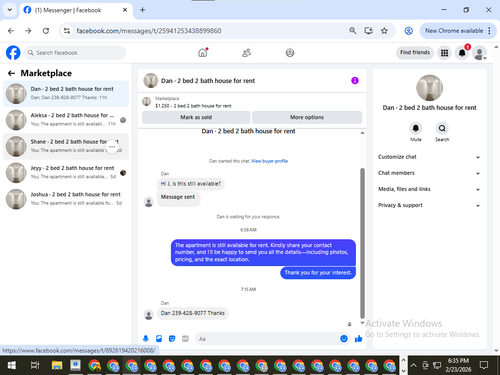Viewport: 500px width, 375px height.
Task: Click message "Hi J, is this still available?"
Action: [191, 184]
